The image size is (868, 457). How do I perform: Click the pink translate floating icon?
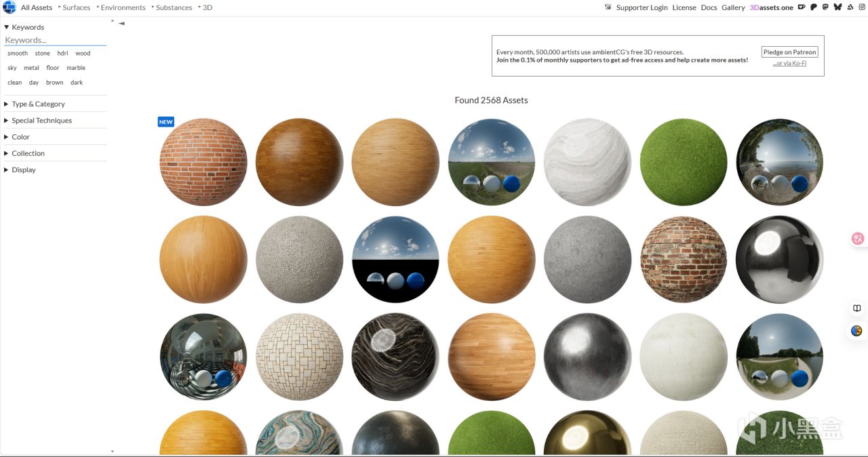point(858,238)
